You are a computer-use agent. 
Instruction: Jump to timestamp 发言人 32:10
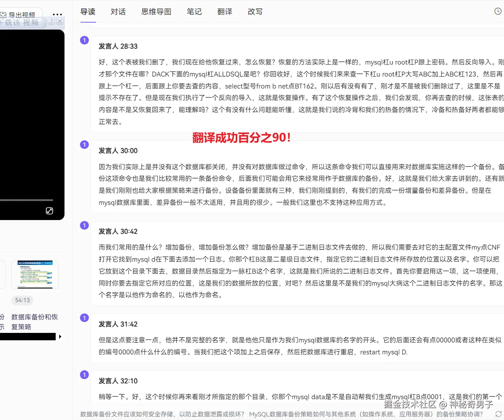pos(118,381)
